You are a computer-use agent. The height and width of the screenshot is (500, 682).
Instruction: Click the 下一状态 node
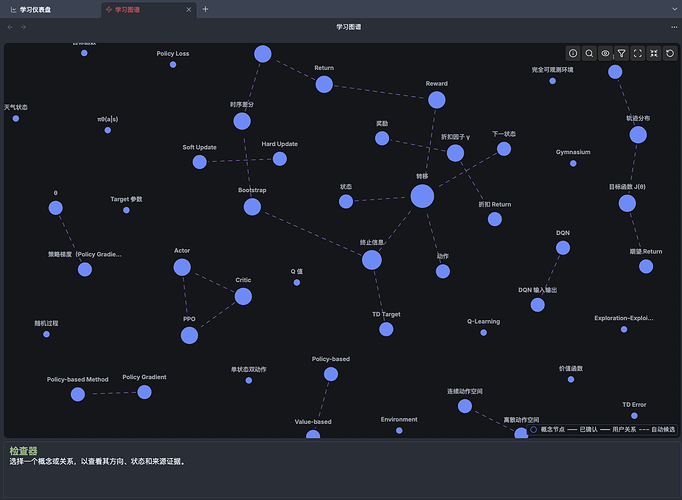pos(504,149)
